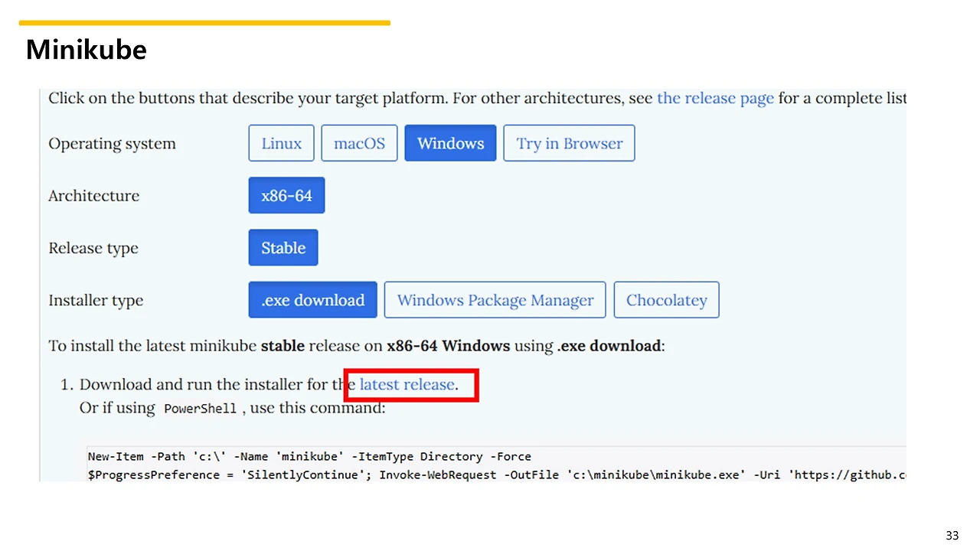Click the Installer type label
The height and width of the screenshot is (551, 980).
click(96, 301)
